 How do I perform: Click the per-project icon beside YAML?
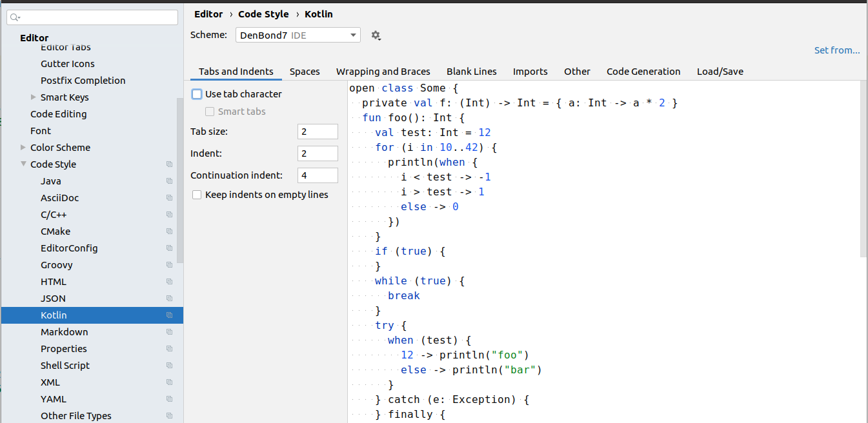coord(169,399)
